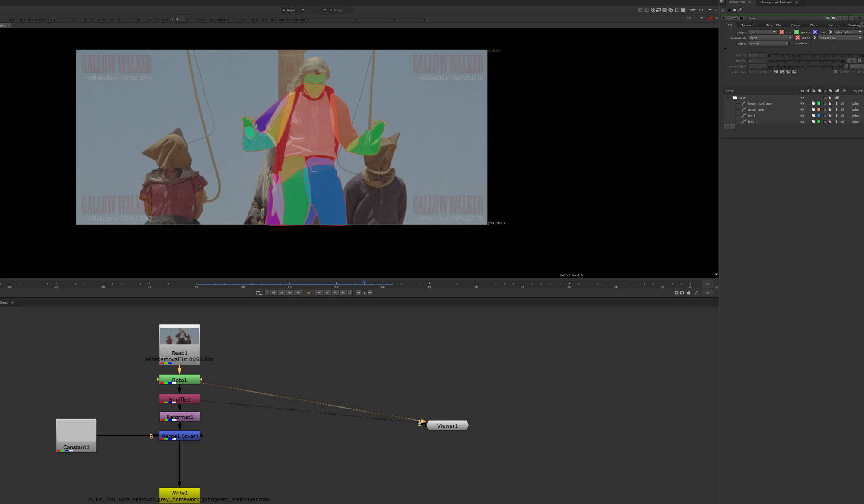This screenshot has width=864, height=504.
Task: Click the leg_l blue color swatch
Action: 819,116
